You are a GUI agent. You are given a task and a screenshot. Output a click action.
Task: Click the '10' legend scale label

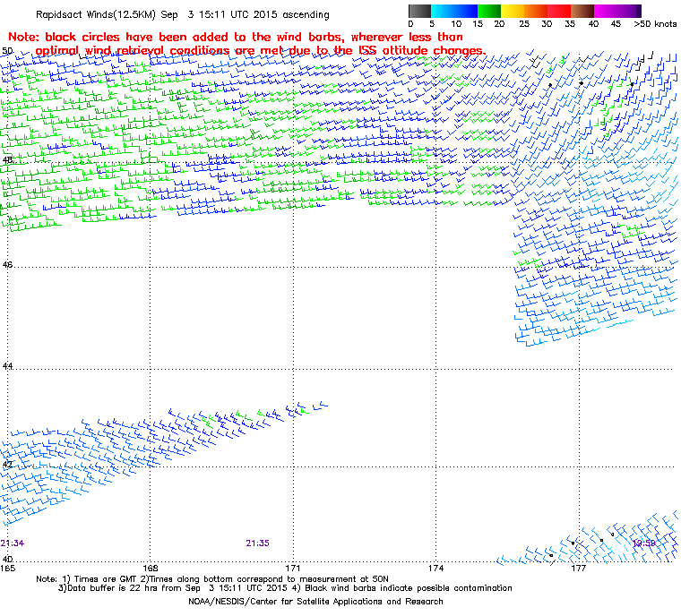coord(455,24)
